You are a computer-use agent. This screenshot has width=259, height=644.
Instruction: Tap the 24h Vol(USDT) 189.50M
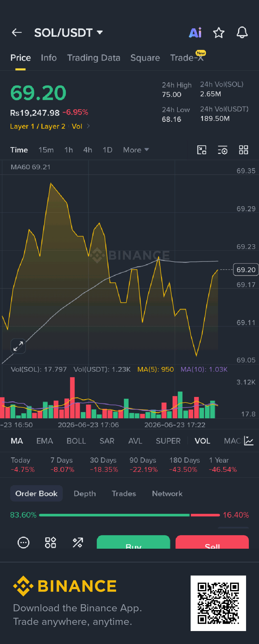[215, 118]
